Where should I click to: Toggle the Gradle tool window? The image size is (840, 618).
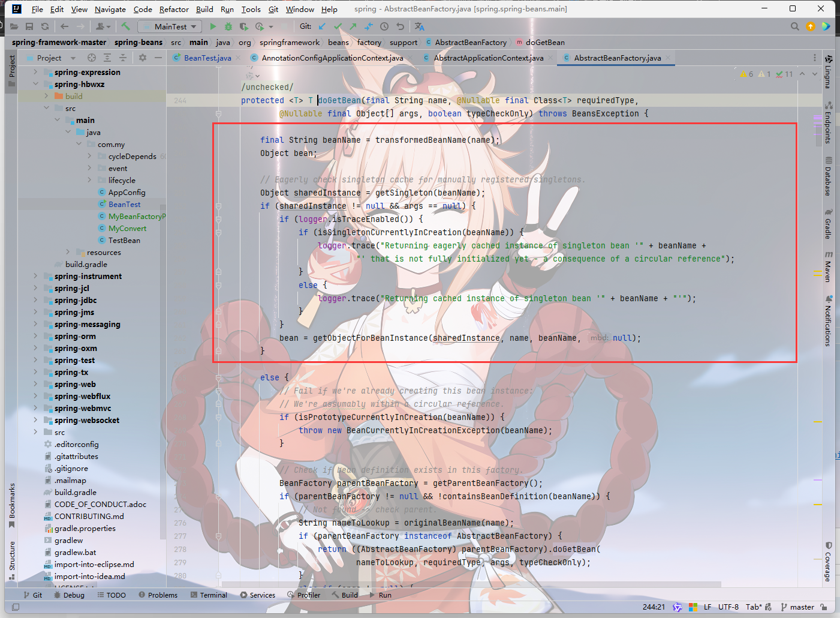point(828,224)
